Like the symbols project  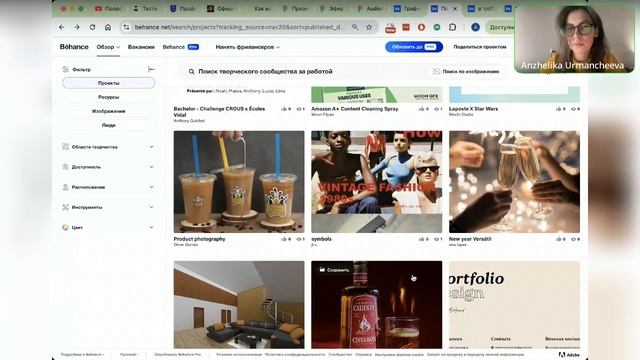click(x=421, y=239)
